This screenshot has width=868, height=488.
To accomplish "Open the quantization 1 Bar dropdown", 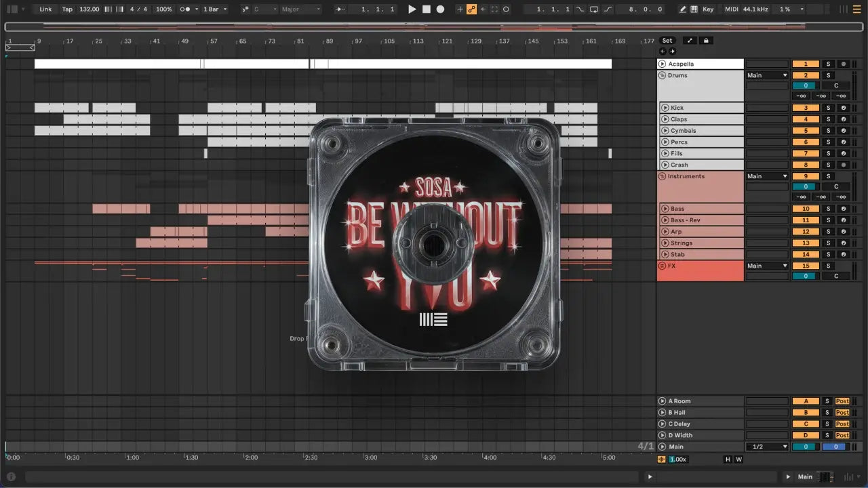I will tap(216, 9).
